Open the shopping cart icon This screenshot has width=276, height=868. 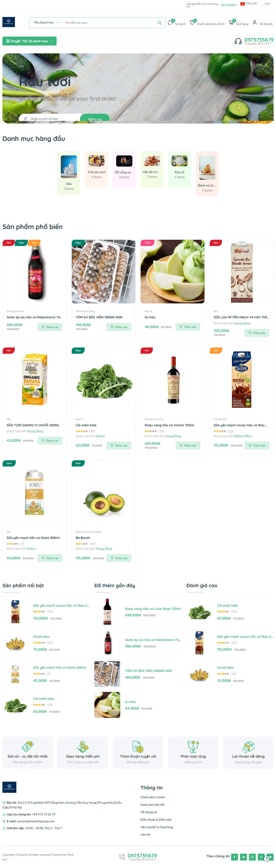coord(231,23)
